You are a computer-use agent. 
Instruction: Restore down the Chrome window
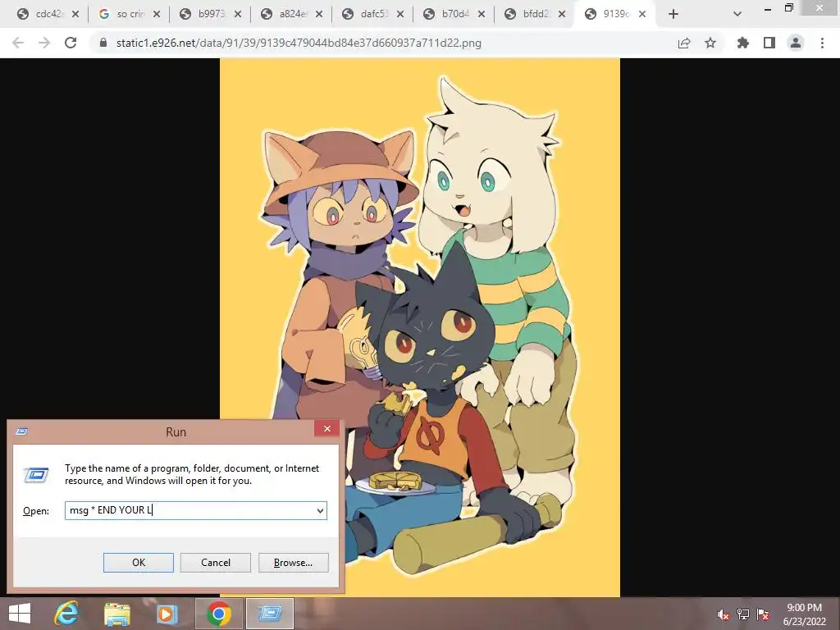pos(788,7)
